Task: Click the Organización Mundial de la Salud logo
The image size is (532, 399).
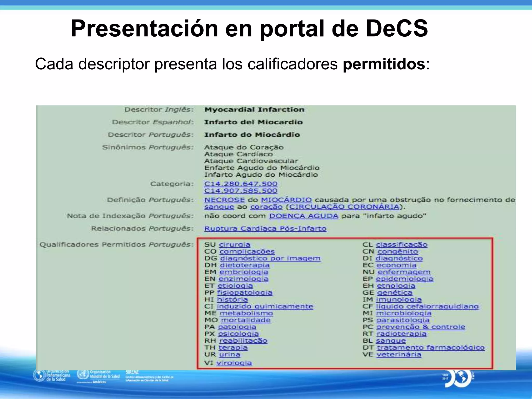Action: pyautogui.click(x=98, y=377)
